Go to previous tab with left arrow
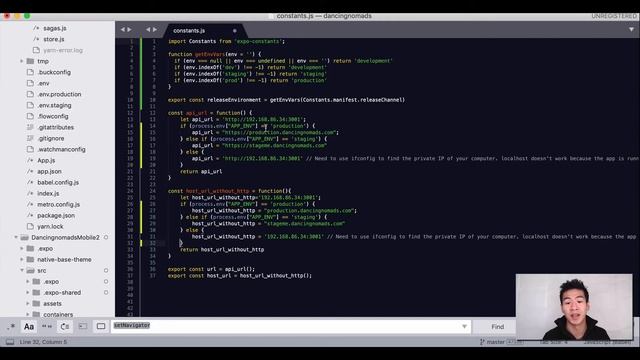640x360 pixels. [148, 30]
